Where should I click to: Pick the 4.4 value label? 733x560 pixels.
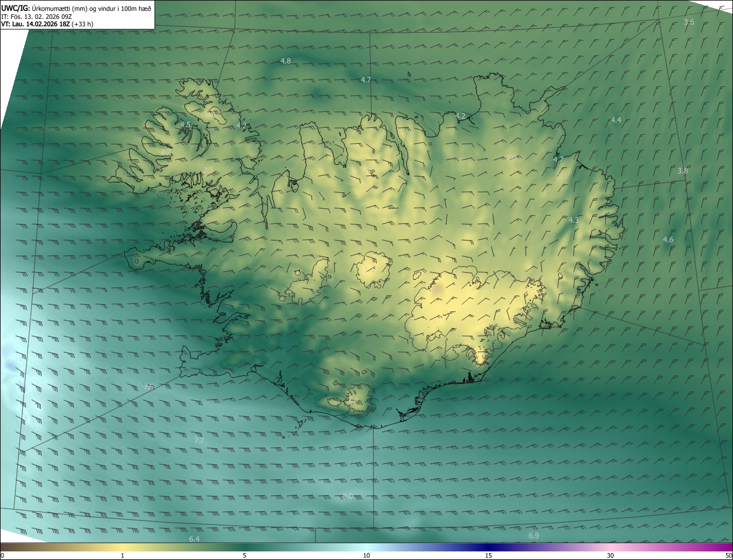616,120
